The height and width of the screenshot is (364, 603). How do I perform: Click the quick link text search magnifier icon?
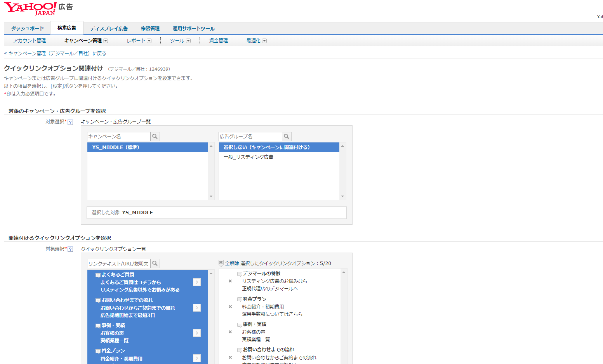click(x=155, y=263)
